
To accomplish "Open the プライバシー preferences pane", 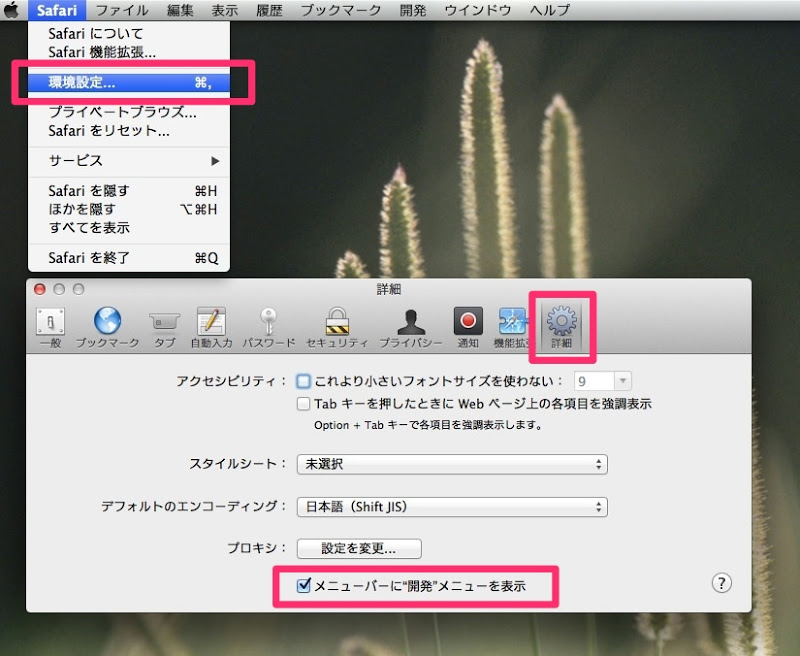I will [411, 327].
